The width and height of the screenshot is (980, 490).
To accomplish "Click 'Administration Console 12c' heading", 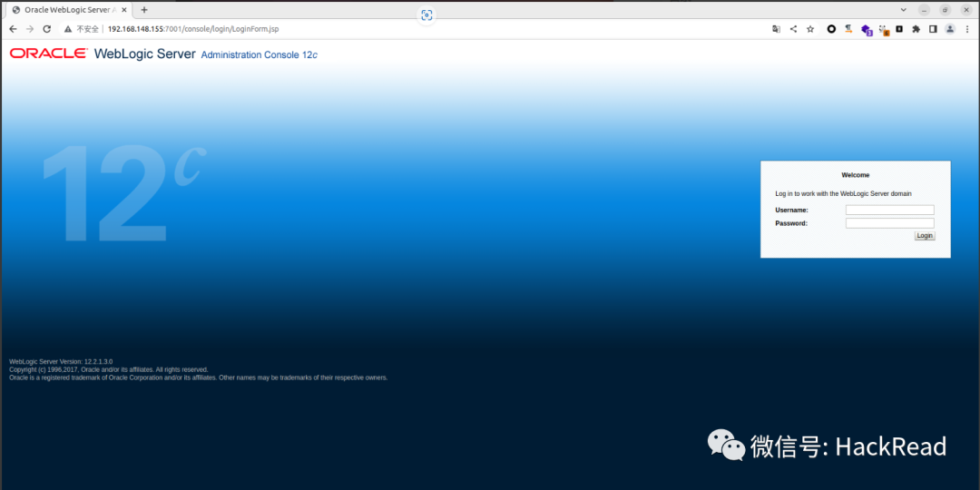I will (260, 55).
